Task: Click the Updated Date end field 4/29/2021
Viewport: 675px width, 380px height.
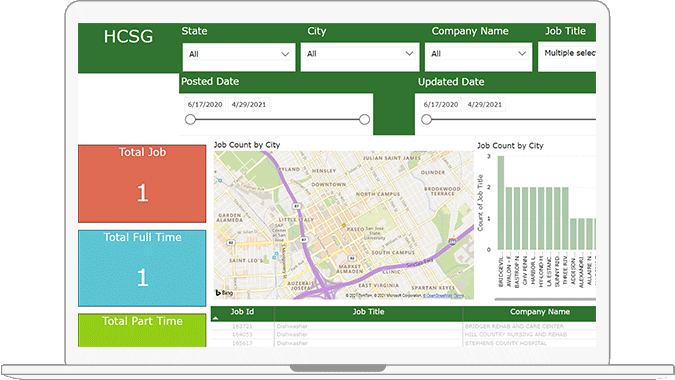Action: point(485,105)
